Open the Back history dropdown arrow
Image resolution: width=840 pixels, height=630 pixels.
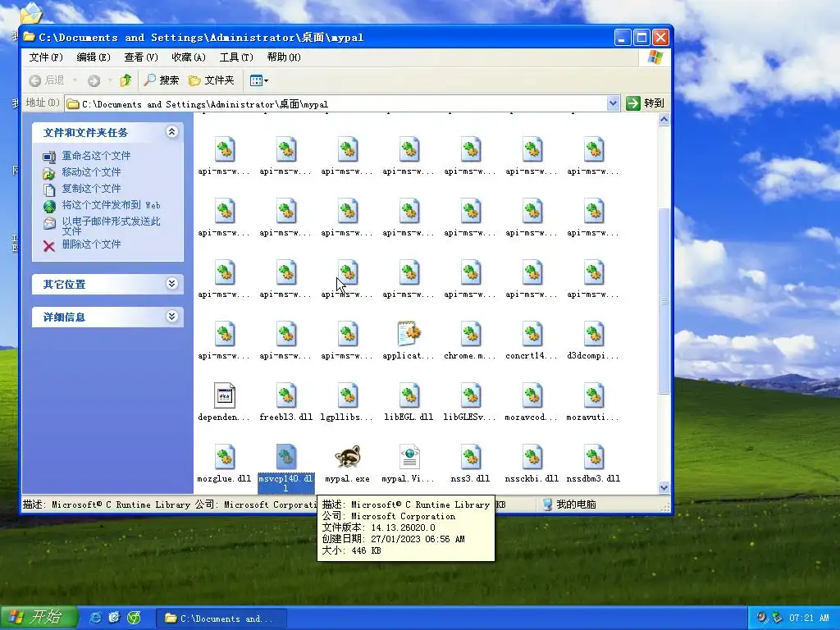(75, 80)
